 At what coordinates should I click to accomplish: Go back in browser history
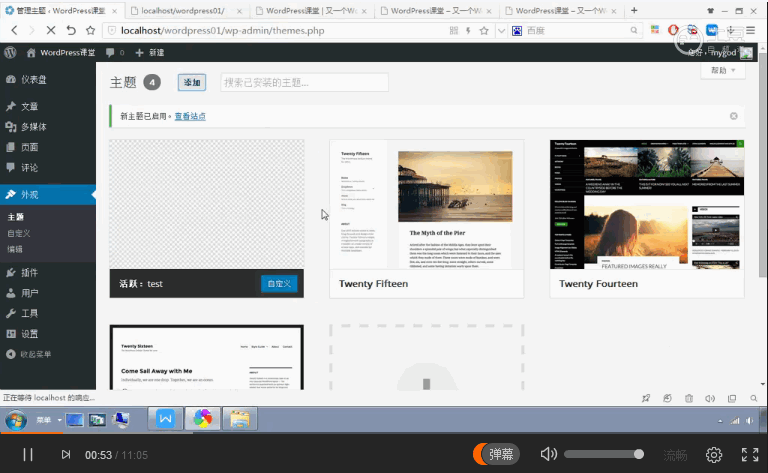click(14, 30)
